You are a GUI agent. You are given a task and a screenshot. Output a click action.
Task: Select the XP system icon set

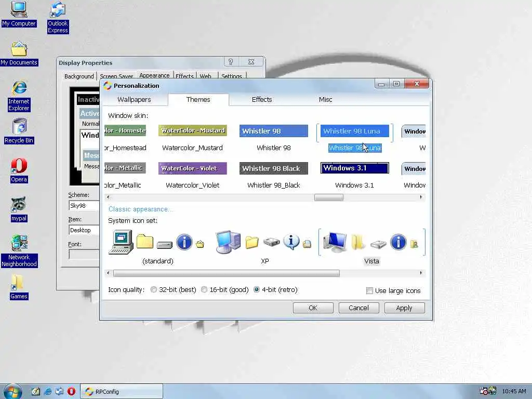coord(264,247)
